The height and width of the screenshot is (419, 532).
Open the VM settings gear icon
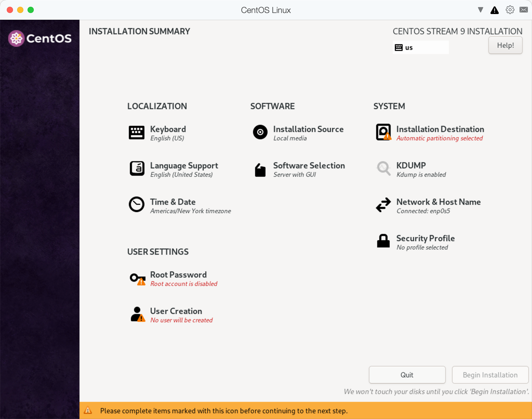pyautogui.click(x=510, y=10)
